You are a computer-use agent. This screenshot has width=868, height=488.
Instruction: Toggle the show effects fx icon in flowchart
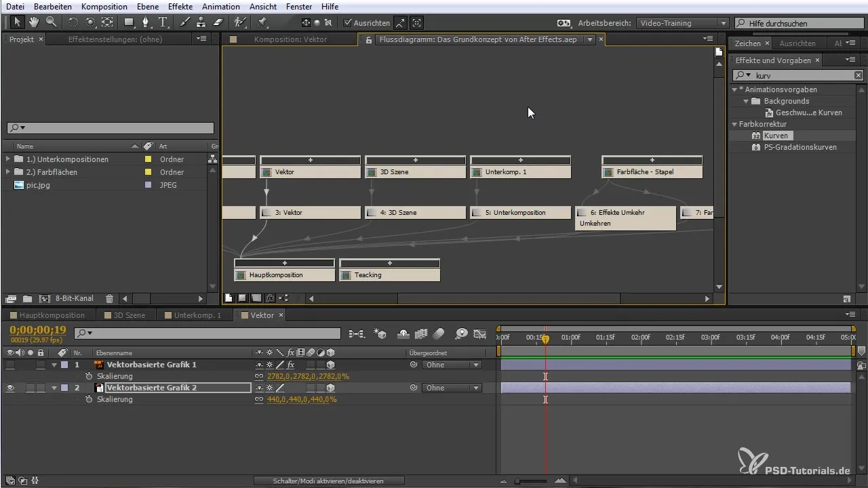tap(270, 298)
